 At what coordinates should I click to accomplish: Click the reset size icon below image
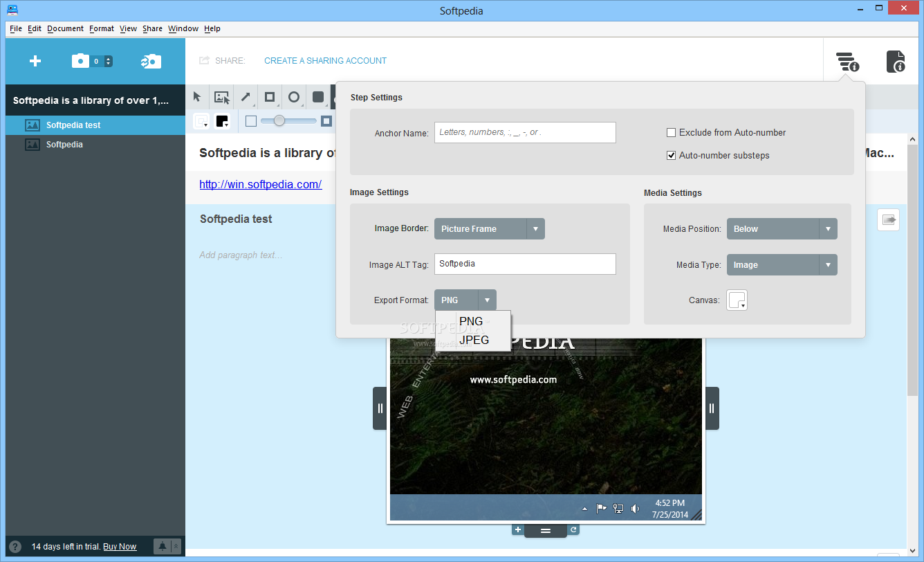(x=573, y=530)
